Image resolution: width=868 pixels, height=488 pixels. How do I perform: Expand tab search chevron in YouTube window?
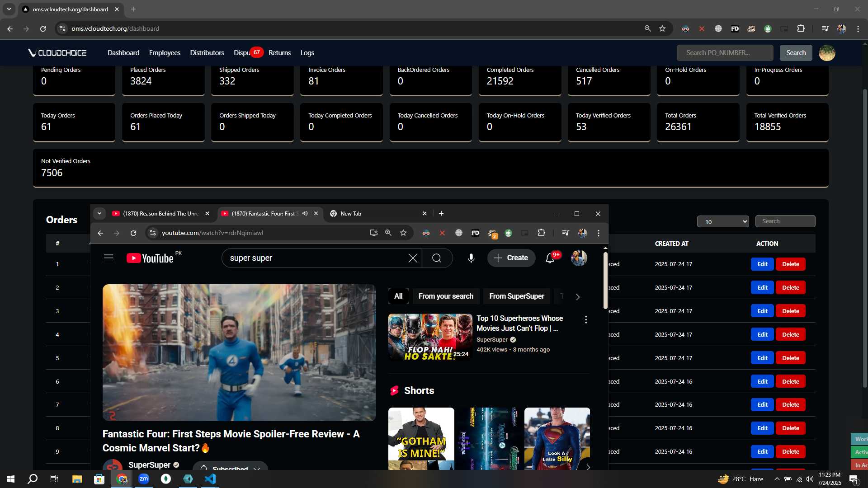coord(99,214)
